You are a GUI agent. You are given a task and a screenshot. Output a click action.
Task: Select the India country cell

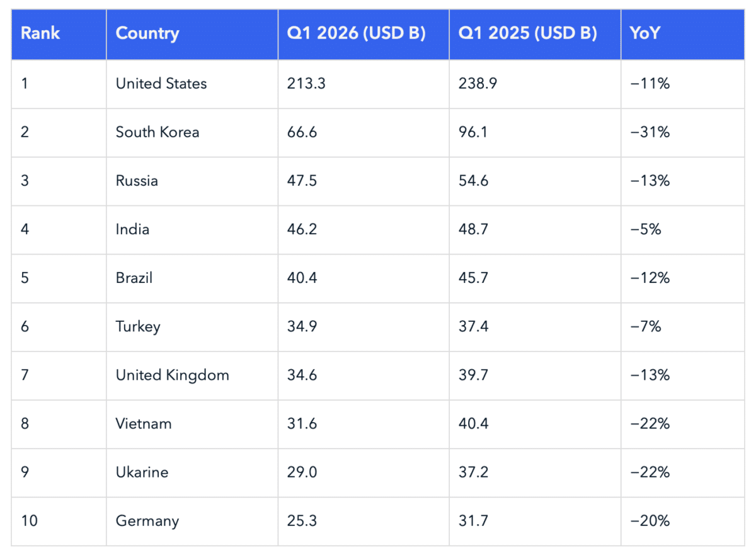tap(132, 229)
